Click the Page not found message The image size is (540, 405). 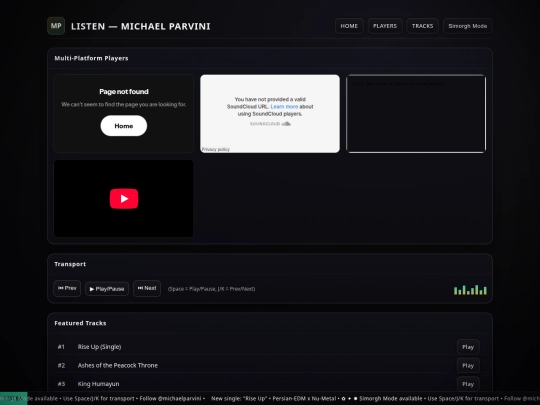[124, 92]
